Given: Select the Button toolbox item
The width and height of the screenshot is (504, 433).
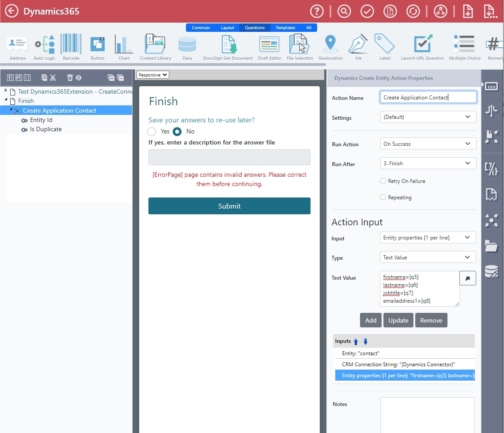Looking at the screenshot, I should coord(97,47).
